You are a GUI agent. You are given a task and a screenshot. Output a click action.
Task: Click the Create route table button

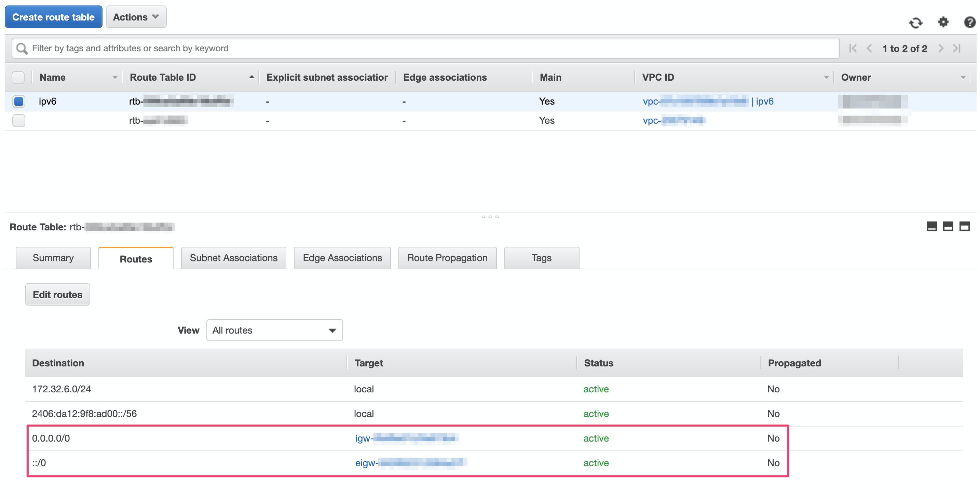[x=53, y=17]
